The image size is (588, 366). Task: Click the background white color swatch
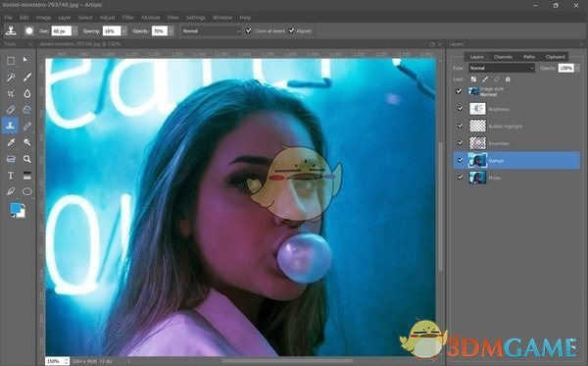tap(23, 214)
